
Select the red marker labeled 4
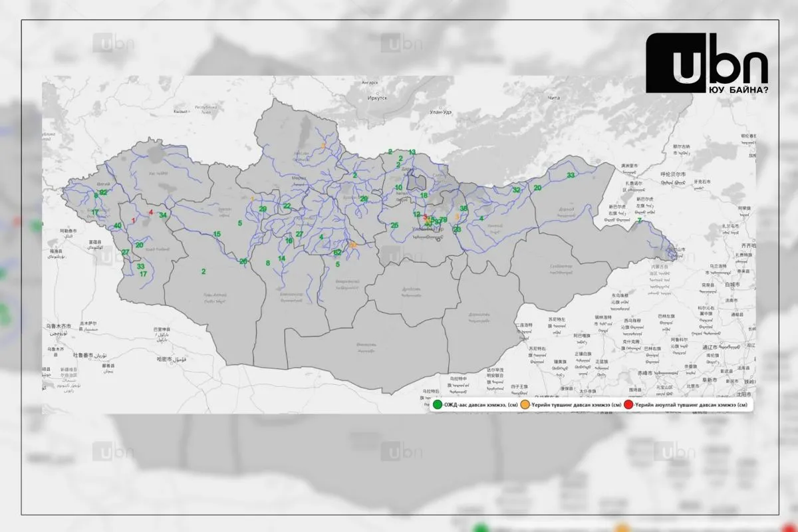coord(151,213)
